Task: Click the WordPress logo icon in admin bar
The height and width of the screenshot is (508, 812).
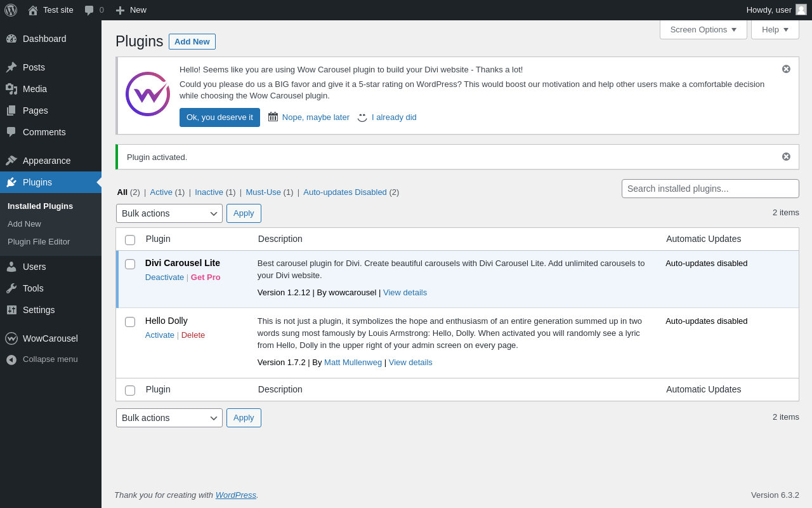Action: 11,10
